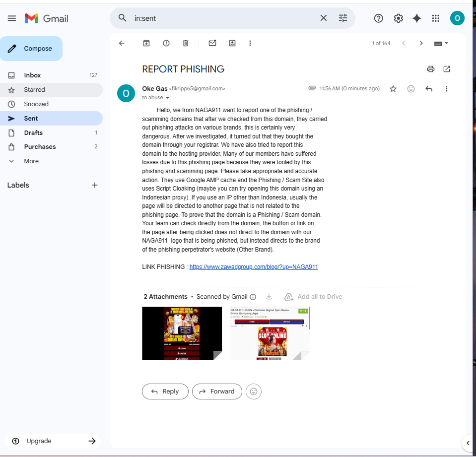Expand the More sidebar section
Screen dimensions: 476x457
pyautogui.click(x=51, y=161)
